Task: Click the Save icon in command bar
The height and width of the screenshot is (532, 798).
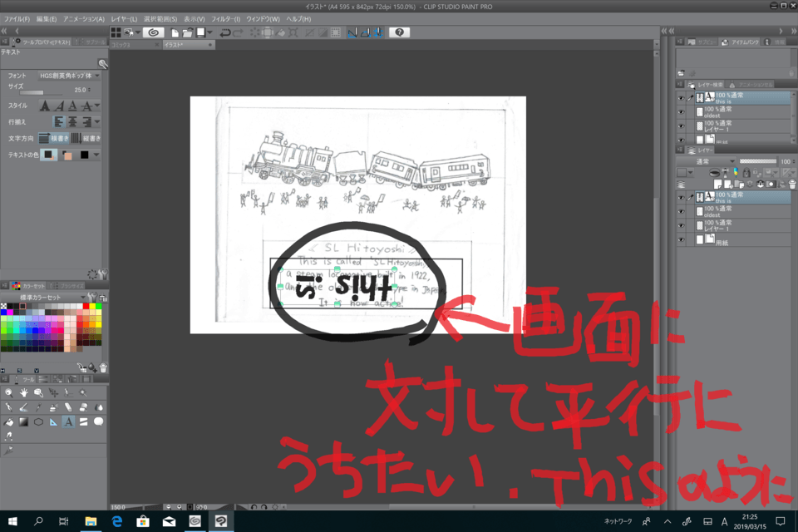Action: tap(203, 32)
